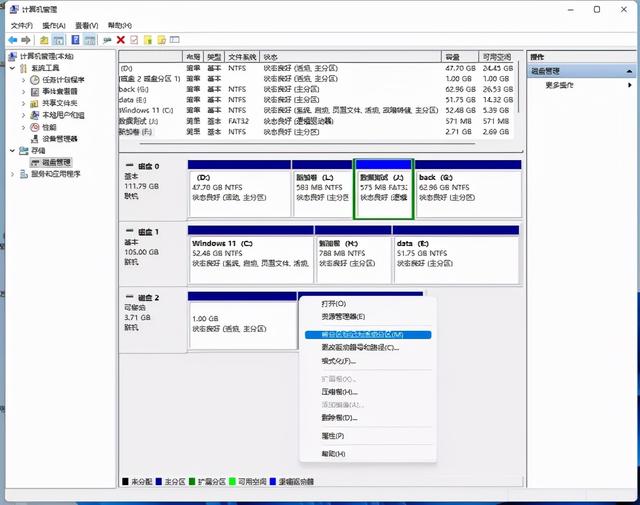Click the clock icon for 任务计划程序
This screenshot has height=505, width=640.
[35, 80]
